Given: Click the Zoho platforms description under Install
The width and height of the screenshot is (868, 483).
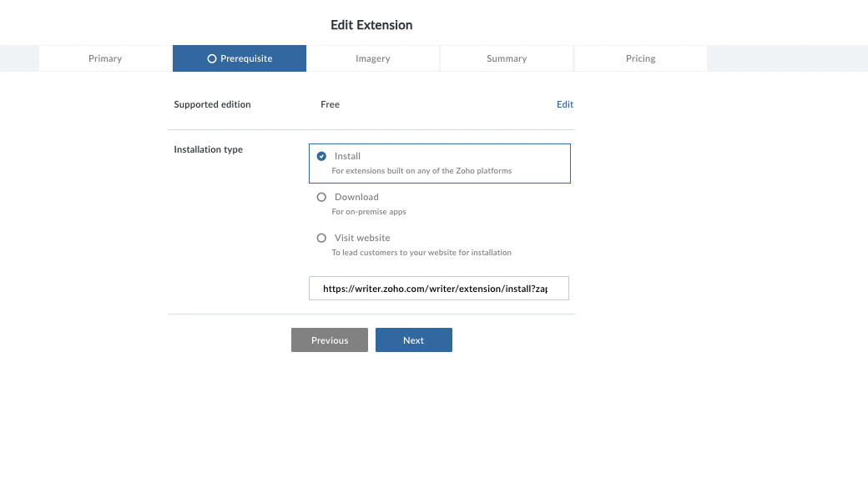Looking at the screenshot, I should (421, 171).
